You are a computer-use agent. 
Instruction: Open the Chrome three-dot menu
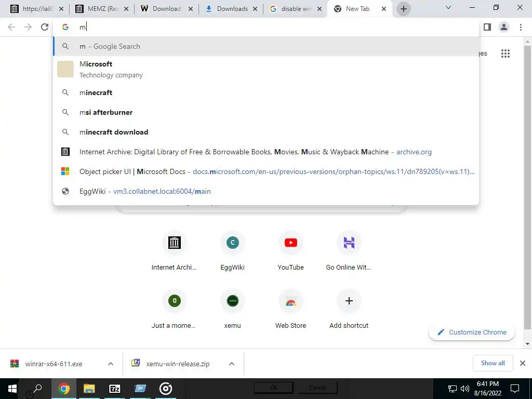pos(521,27)
